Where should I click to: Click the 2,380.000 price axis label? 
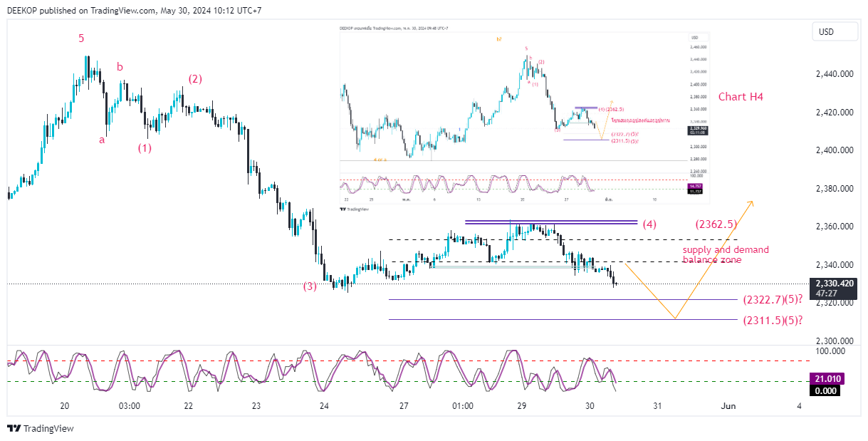click(835, 188)
